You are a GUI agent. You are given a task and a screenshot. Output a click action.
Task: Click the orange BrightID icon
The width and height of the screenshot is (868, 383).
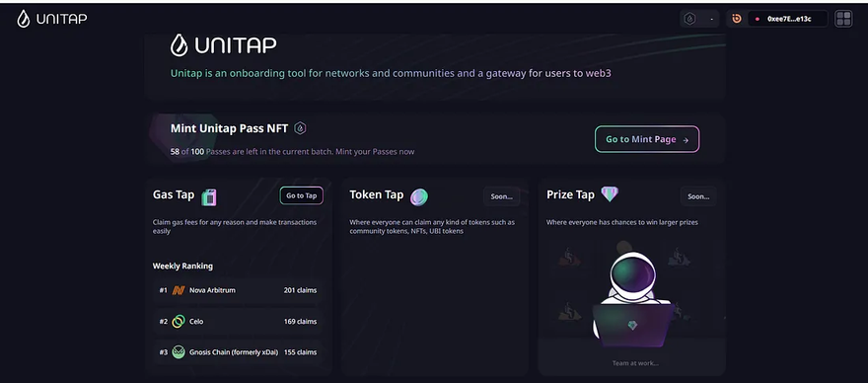(736, 19)
